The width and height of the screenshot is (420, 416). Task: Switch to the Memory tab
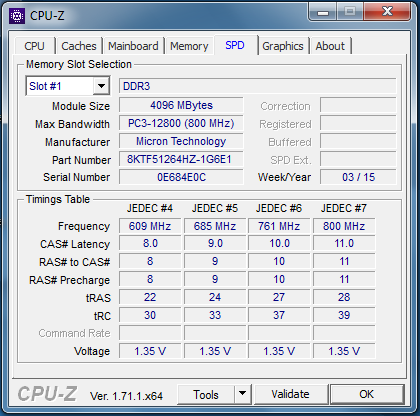click(x=189, y=46)
